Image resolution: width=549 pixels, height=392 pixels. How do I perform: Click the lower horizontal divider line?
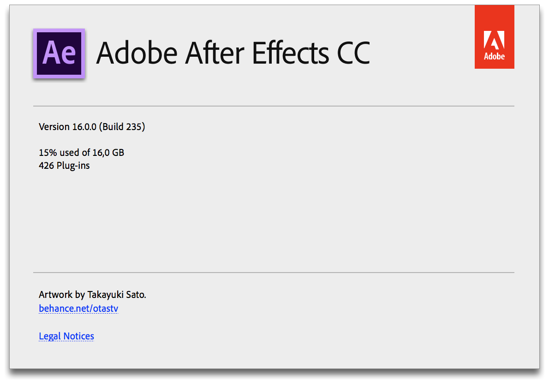[x=274, y=273]
